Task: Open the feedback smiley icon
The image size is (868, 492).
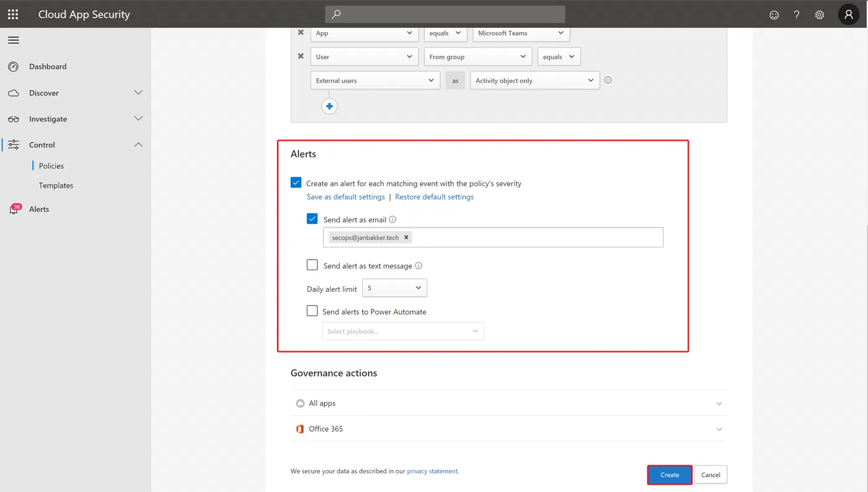Action: (774, 15)
